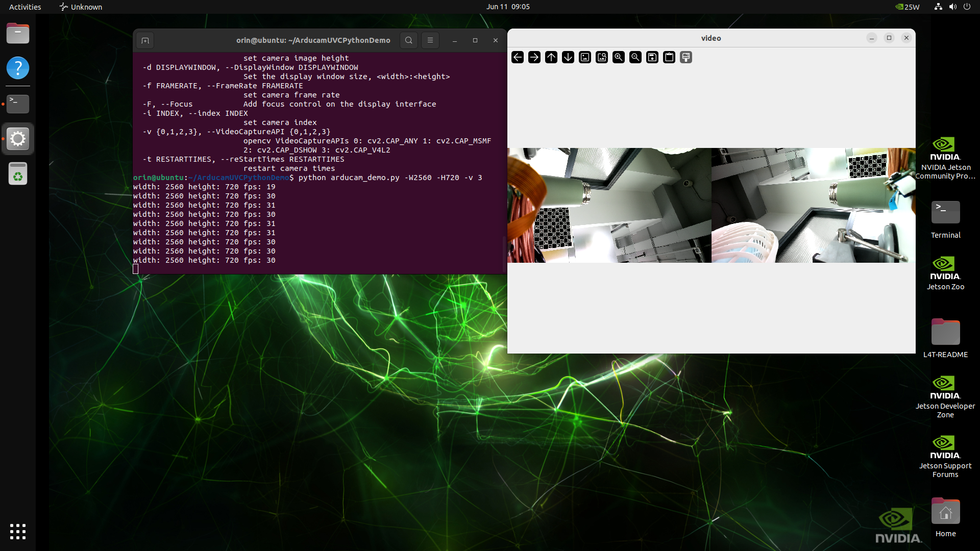This screenshot has height=551, width=980.
Task: Show the applications grid in the dock
Action: pos(18,532)
